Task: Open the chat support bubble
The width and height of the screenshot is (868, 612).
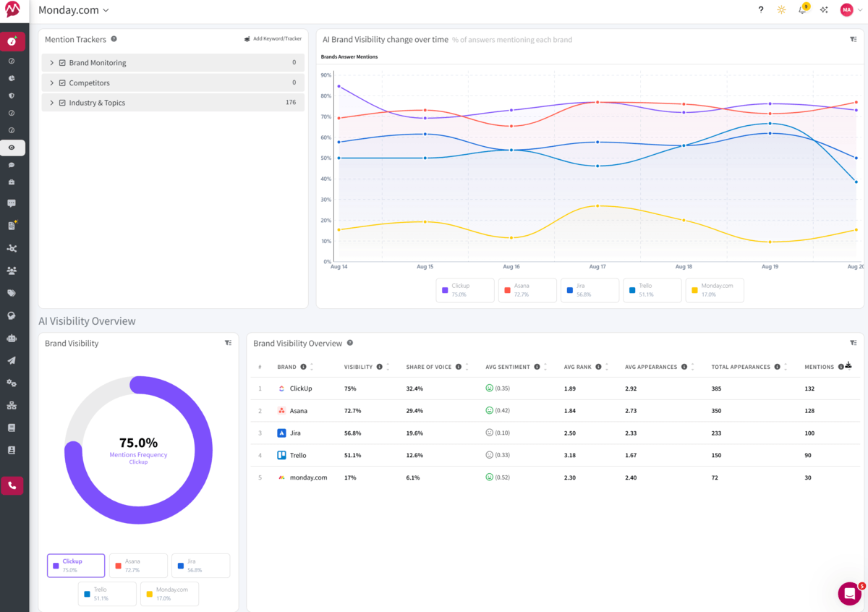Action: 850,593
